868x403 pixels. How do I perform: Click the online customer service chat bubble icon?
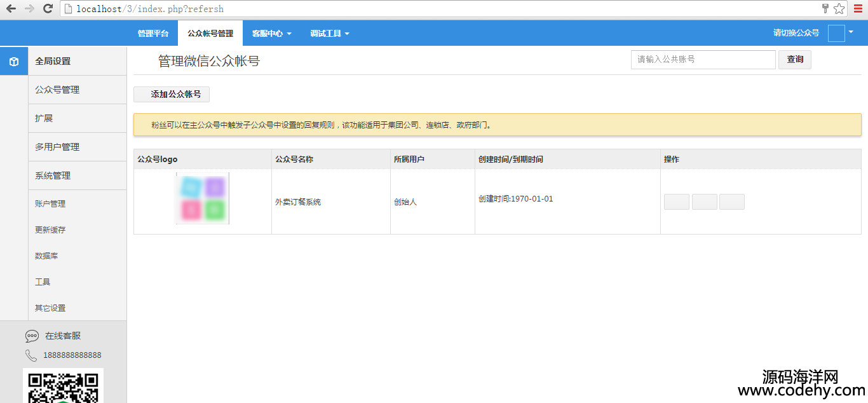pyautogui.click(x=32, y=336)
